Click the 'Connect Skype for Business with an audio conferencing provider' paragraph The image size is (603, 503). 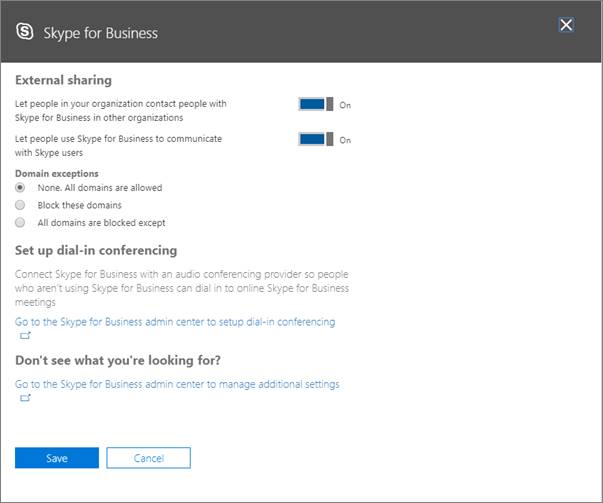(182, 288)
